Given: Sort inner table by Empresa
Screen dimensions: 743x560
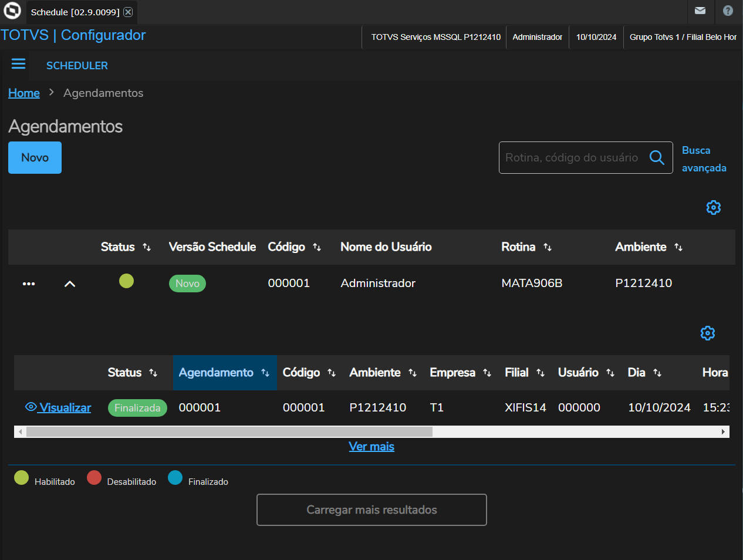Looking at the screenshot, I should coord(487,373).
